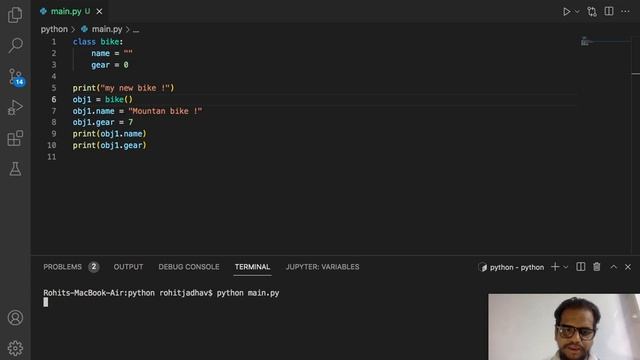Click the webcam video overlay of presenter

click(564, 327)
